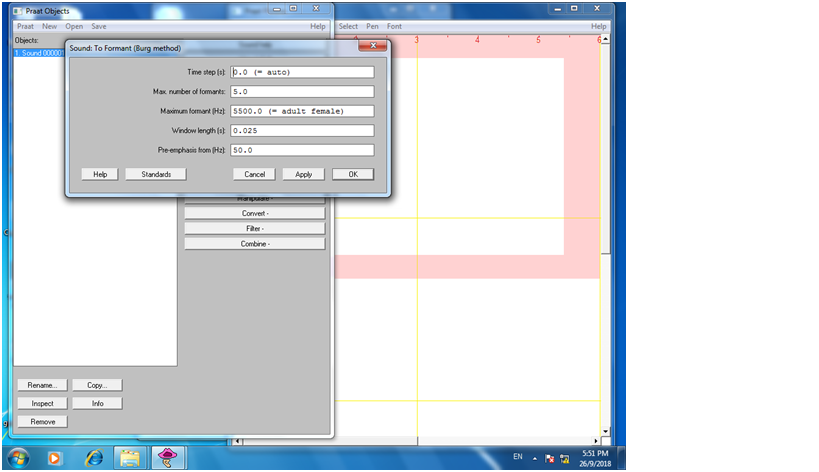
Task: Minimize the Praat Picture window
Action: [x=557, y=9]
